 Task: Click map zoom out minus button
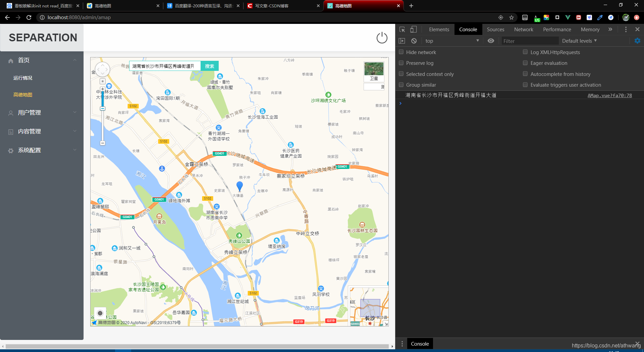[x=103, y=143]
